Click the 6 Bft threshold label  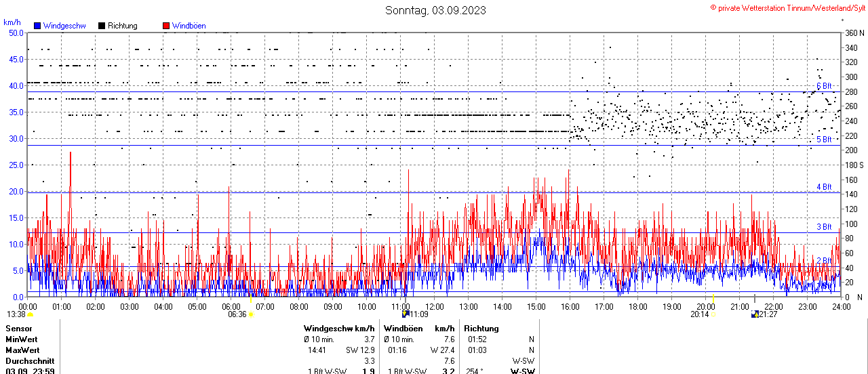pos(824,86)
